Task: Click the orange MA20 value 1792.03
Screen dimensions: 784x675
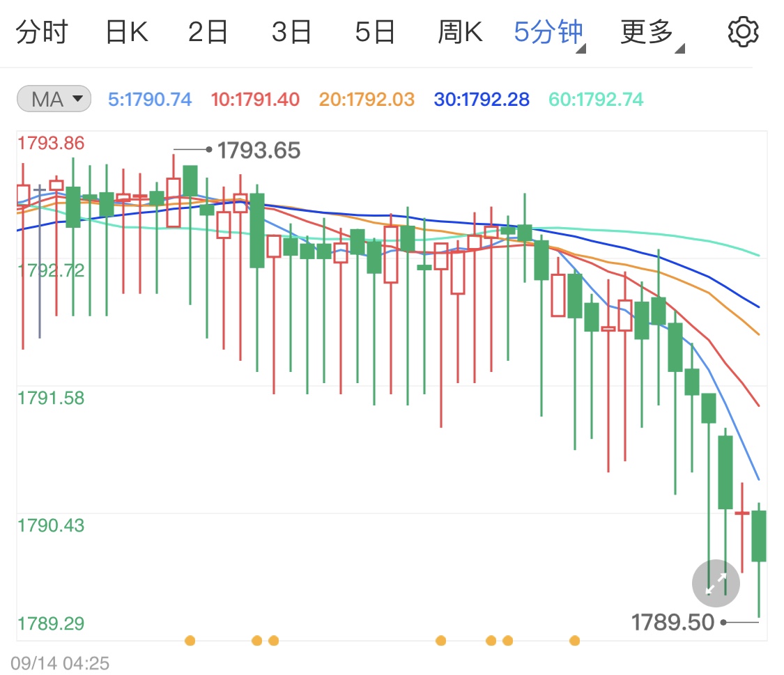Action: point(365,99)
